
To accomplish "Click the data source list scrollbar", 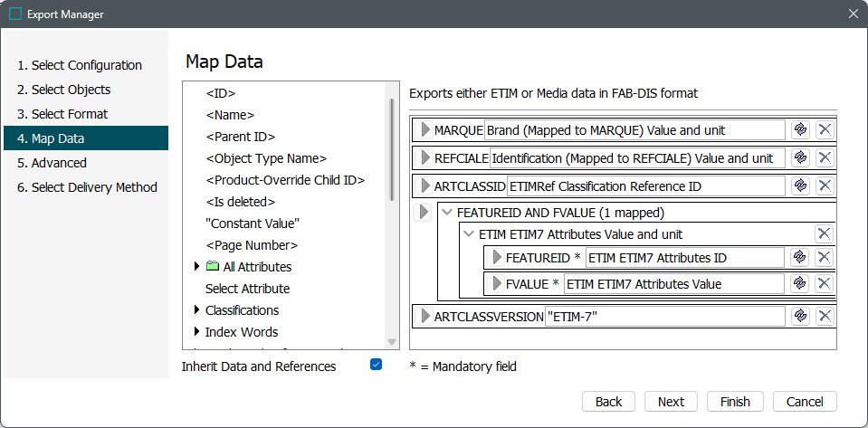I will point(392,149).
